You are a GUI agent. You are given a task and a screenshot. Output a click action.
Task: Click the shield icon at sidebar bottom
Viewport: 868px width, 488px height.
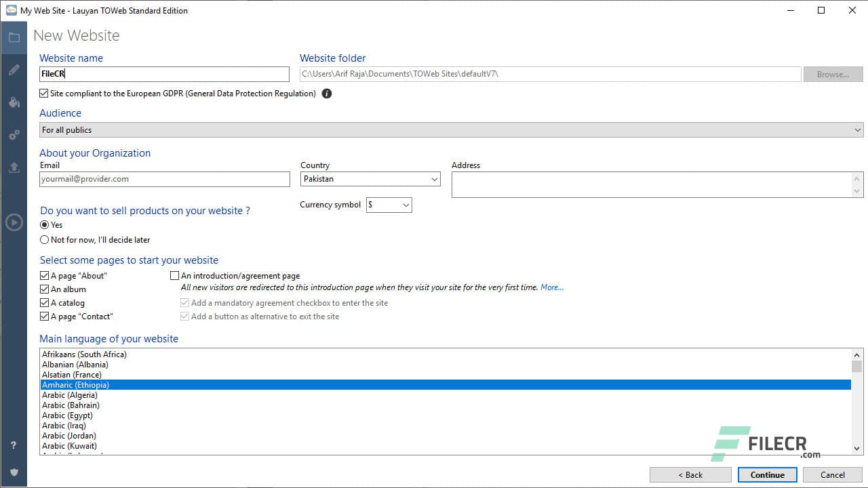(x=14, y=472)
